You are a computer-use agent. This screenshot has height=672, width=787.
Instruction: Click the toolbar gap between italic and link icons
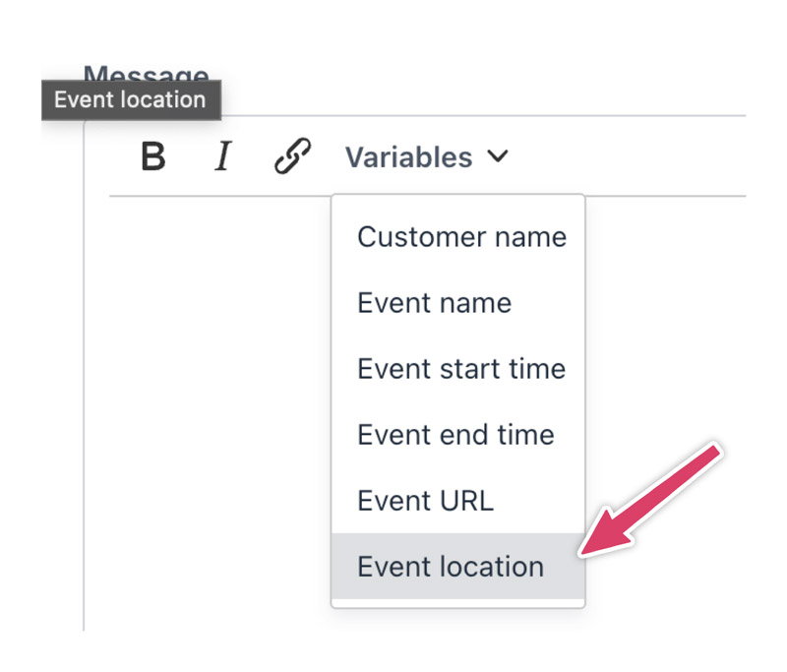[256, 157]
